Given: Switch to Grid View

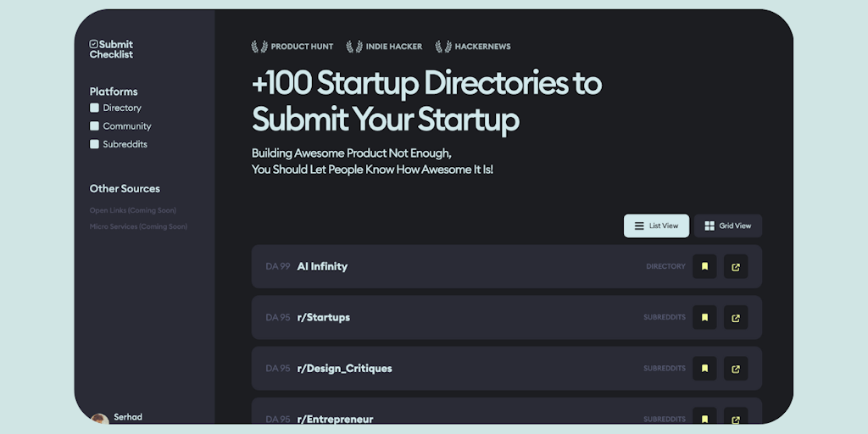Looking at the screenshot, I should pyautogui.click(x=727, y=226).
